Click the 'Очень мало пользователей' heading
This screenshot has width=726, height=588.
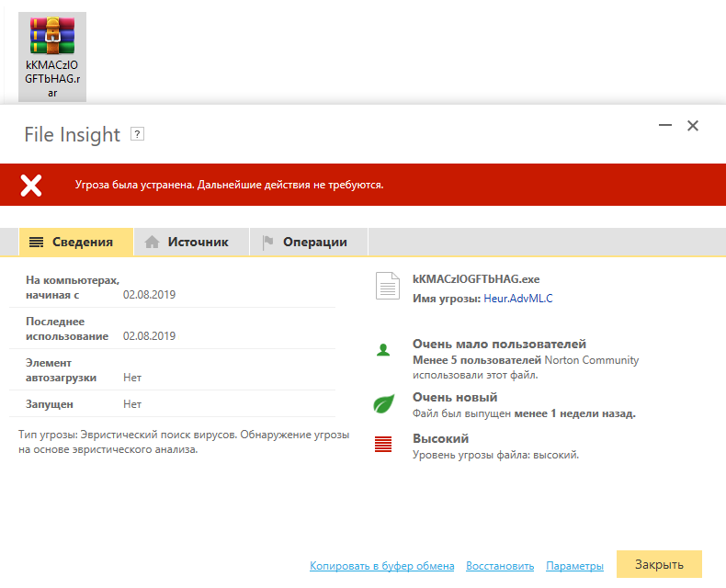click(499, 344)
